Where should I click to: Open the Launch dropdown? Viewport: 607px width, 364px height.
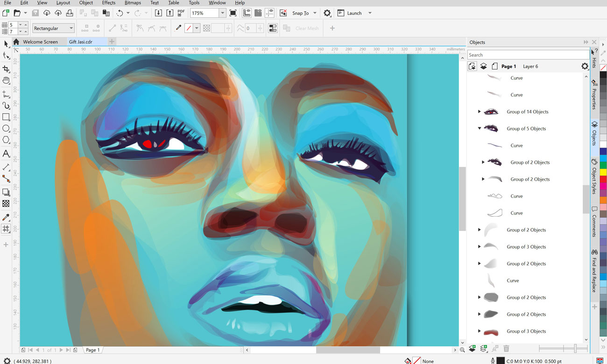(370, 13)
